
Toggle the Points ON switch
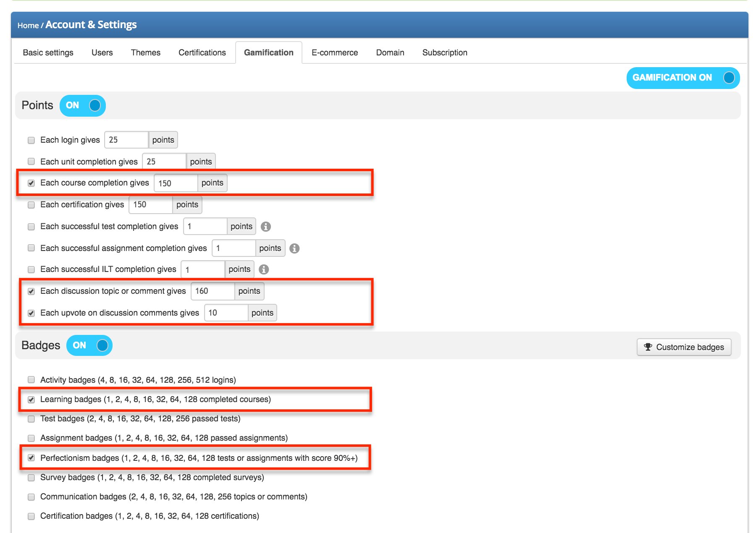(x=83, y=105)
